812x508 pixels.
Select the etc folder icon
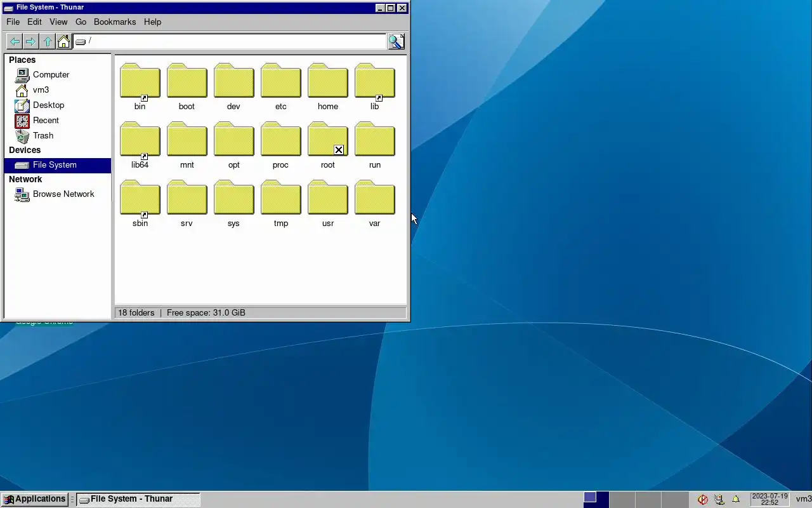281,81
